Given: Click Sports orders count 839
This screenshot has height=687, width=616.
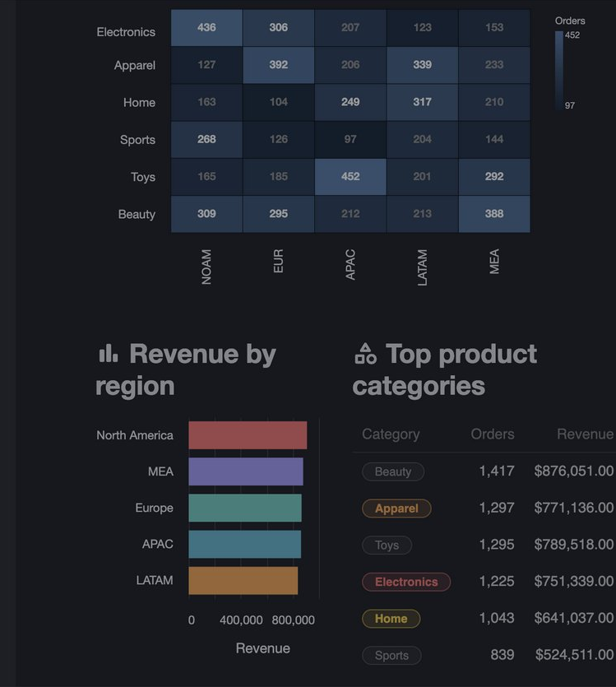Looking at the screenshot, I should click(503, 655).
